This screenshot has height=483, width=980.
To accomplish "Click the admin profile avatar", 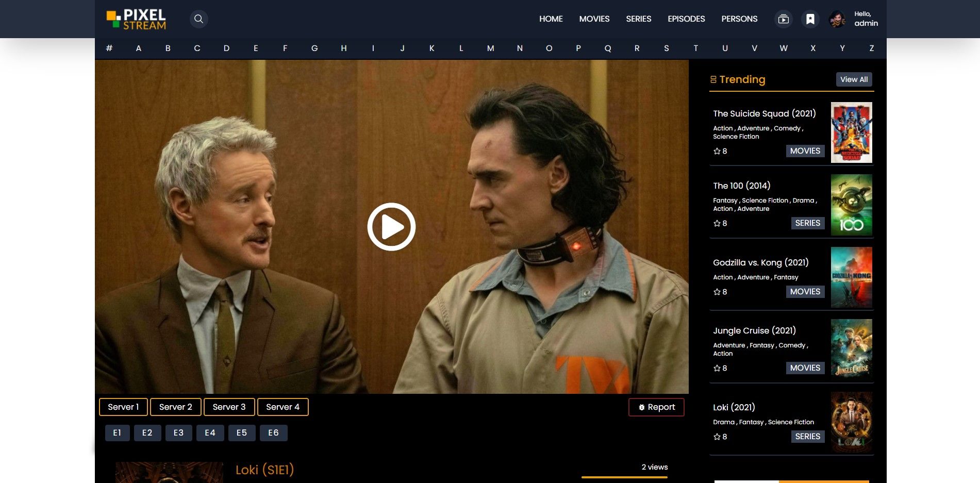I will coord(837,19).
